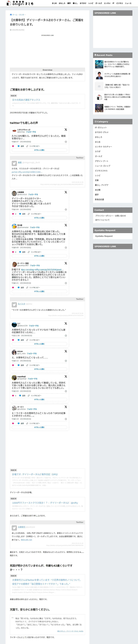The width and height of the screenshot is (138, 644).
Task: Open the ビジネス navigation menu item
Action: coord(120,3)
